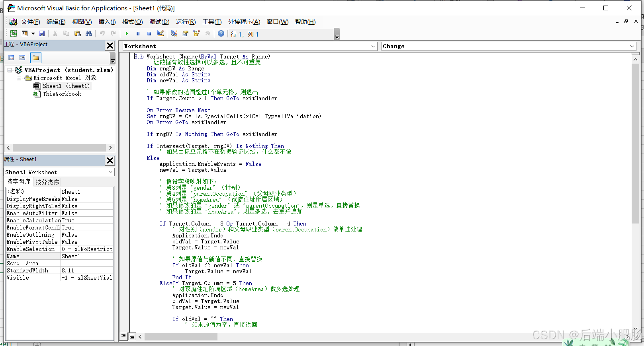Screen dimensions: 644x346
Task: Close the VBAProject explorer panel
Action: [110, 46]
